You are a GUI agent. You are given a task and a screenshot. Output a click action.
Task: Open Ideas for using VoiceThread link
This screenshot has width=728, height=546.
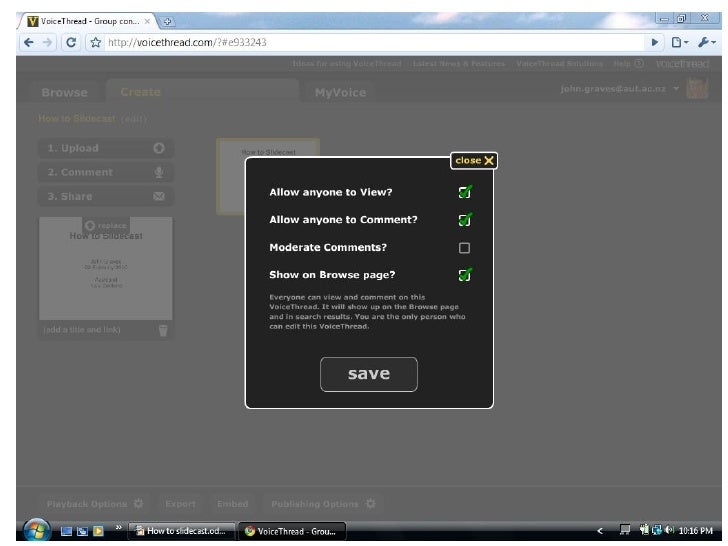point(347,64)
